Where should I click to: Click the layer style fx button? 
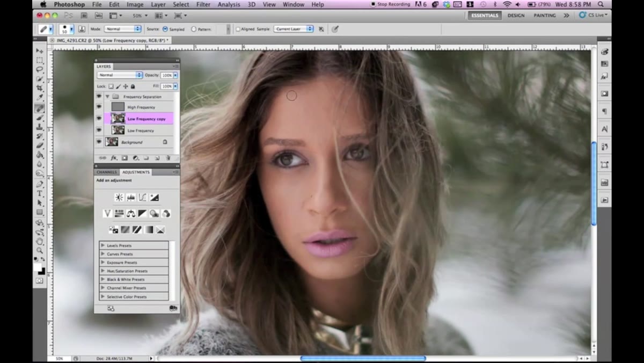(114, 158)
